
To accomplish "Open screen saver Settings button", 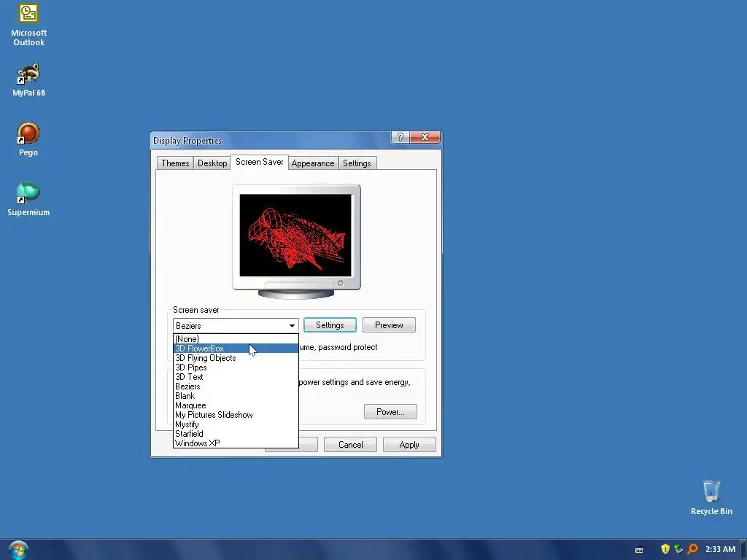I will 330,325.
